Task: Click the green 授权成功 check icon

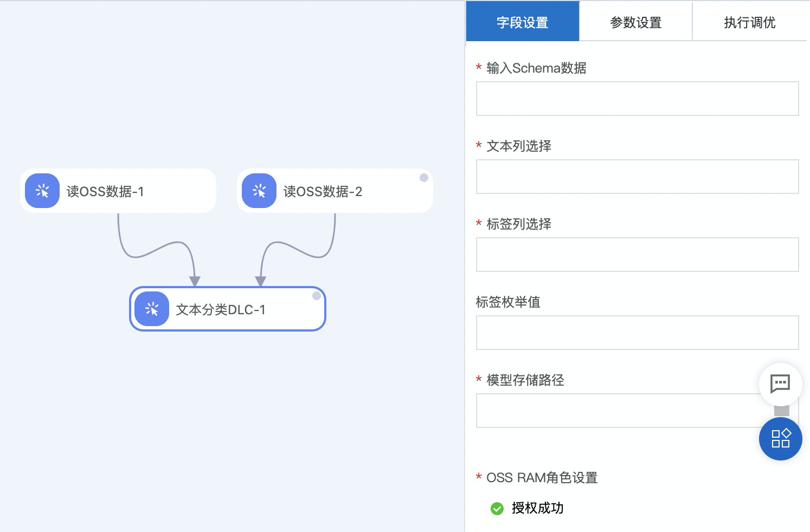Action: tap(497, 508)
